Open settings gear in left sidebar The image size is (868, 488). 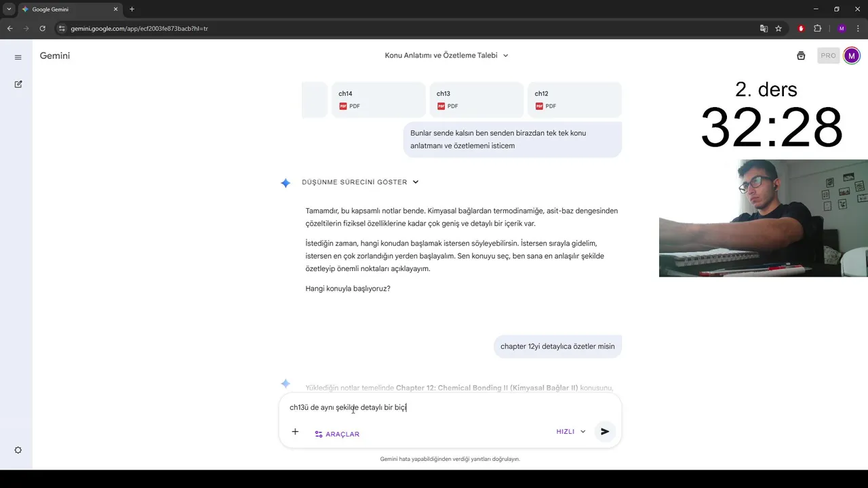click(x=18, y=450)
